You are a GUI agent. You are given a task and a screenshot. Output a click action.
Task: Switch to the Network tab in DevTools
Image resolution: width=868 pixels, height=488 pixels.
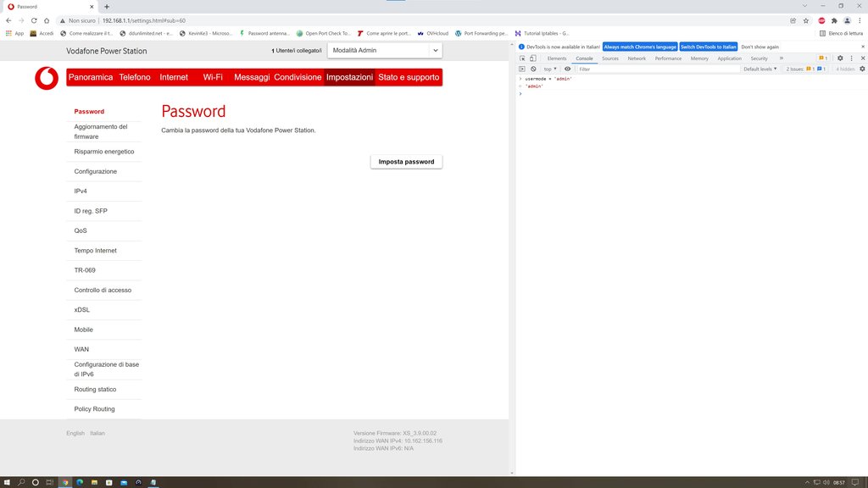coord(637,58)
